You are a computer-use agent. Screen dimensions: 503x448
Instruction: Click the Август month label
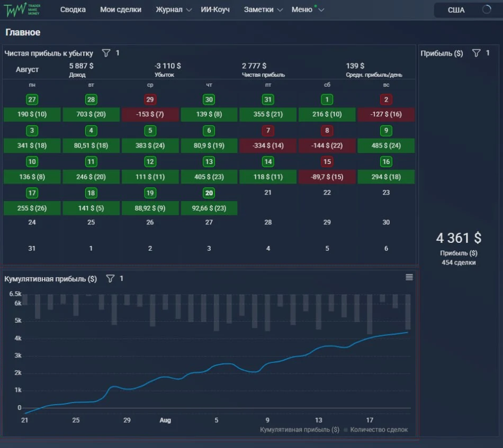click(27, 69)
